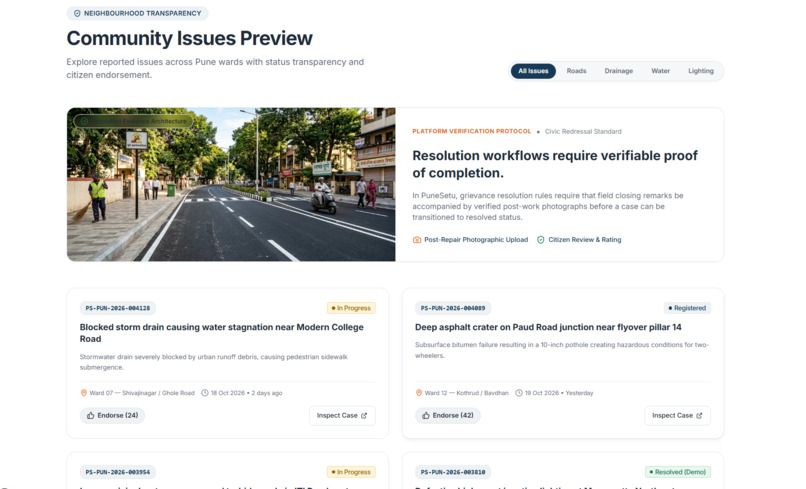Click the case ID PS-PUN-2026-004089
This screenshot has height=489, width=806.
pos(453,308)
